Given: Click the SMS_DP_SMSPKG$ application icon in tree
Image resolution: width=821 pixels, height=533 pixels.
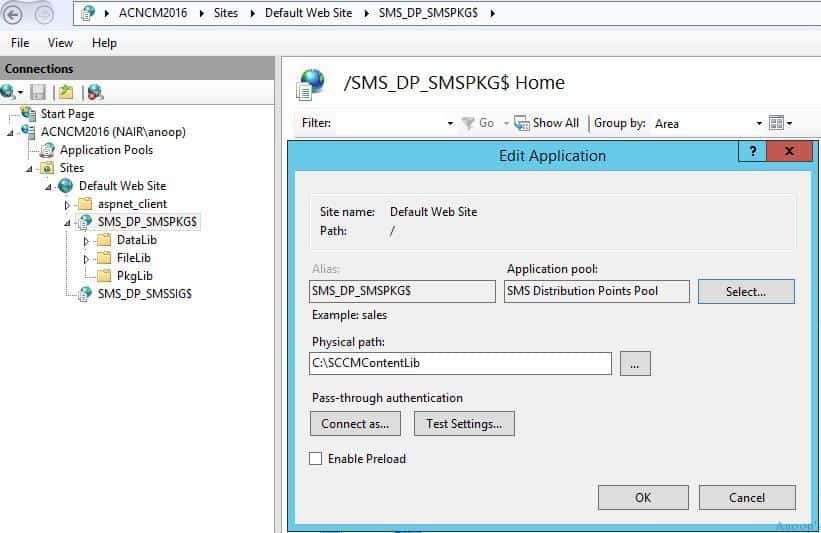Looking at the screenshot, I should coord(85,222).
